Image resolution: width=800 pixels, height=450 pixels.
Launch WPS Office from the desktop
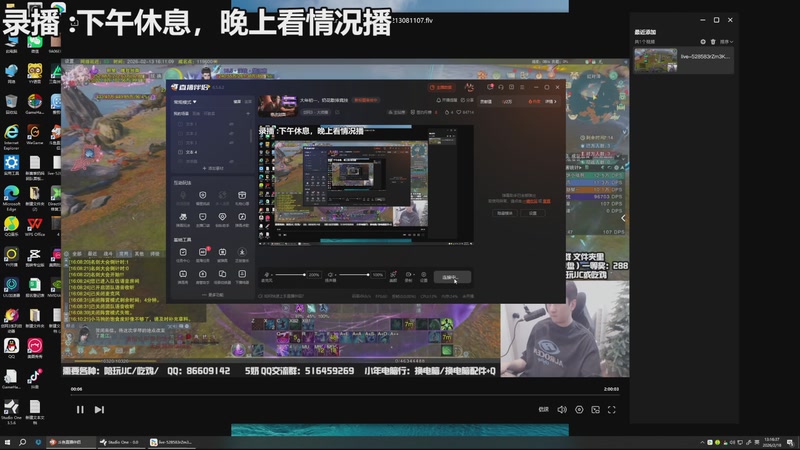click(35, 227)
